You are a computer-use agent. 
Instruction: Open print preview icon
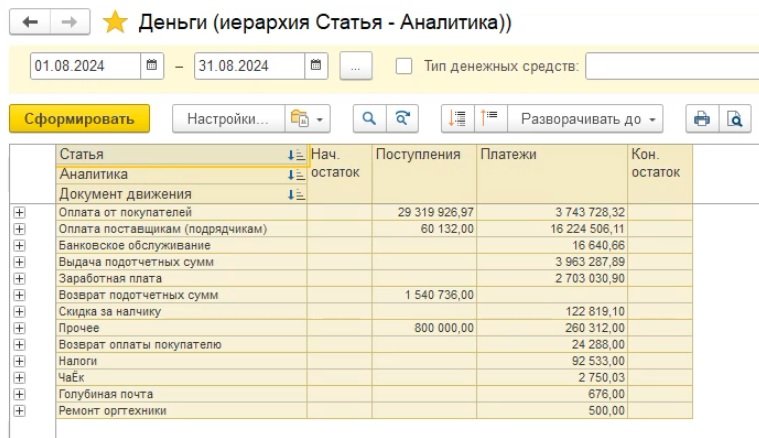tap(735, 119)
